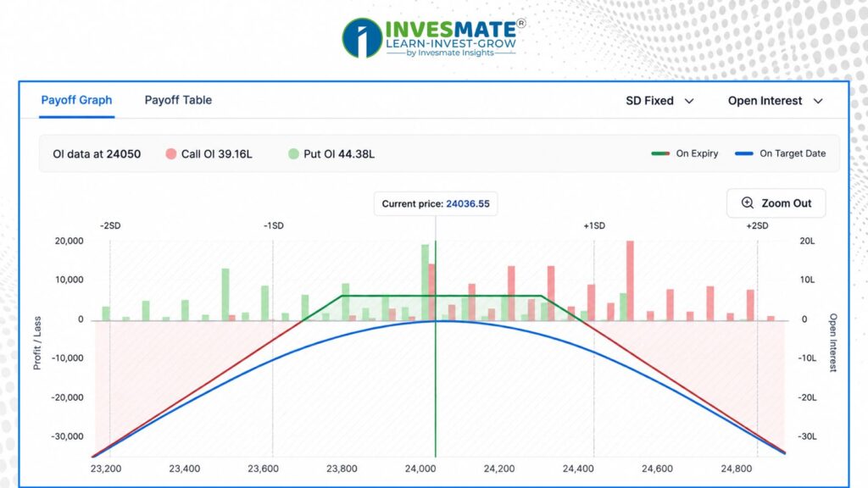Click the Zoom Out button
Screen dimensions: 868x488
point(776,203)
